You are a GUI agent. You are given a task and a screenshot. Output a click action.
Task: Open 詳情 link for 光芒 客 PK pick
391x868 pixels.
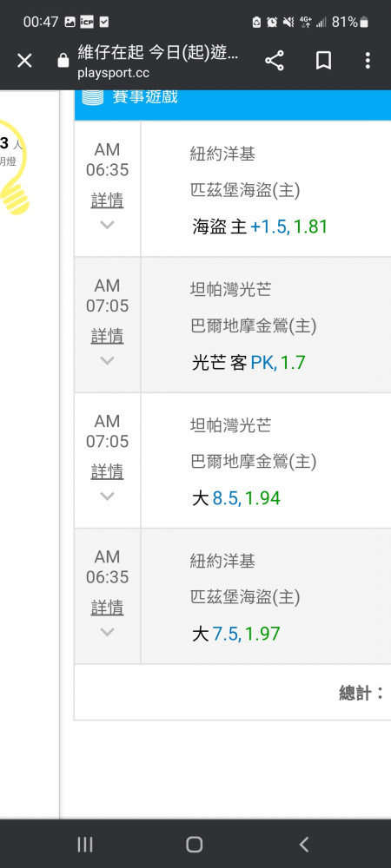tap(107, 335)
